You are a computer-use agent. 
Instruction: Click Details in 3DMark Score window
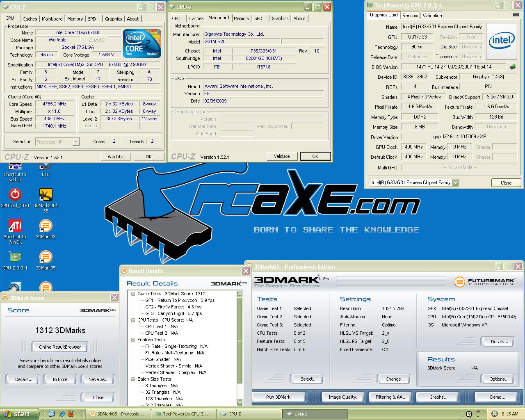coord(24,379)
